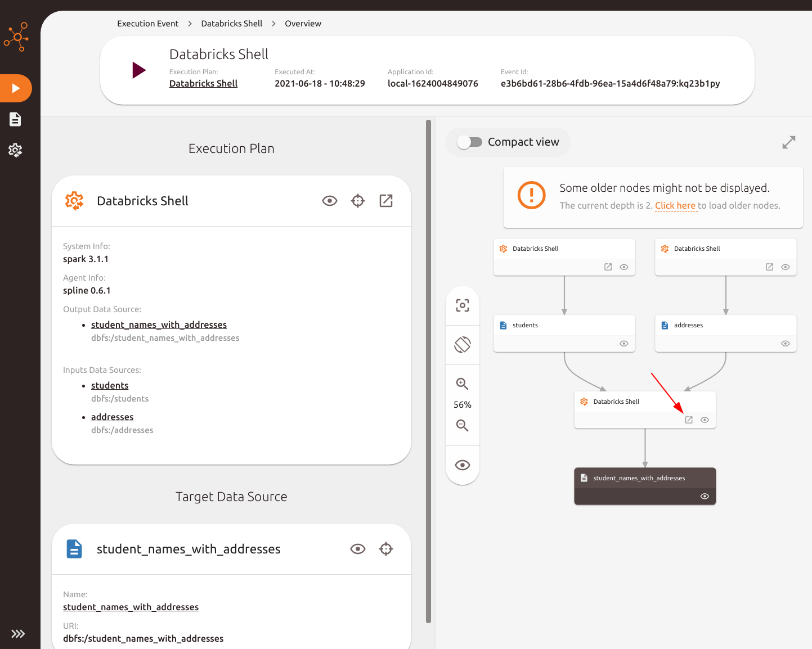Open the addresses input data source link
Viewport: 812px width, 649px height.
click(112, 417)
